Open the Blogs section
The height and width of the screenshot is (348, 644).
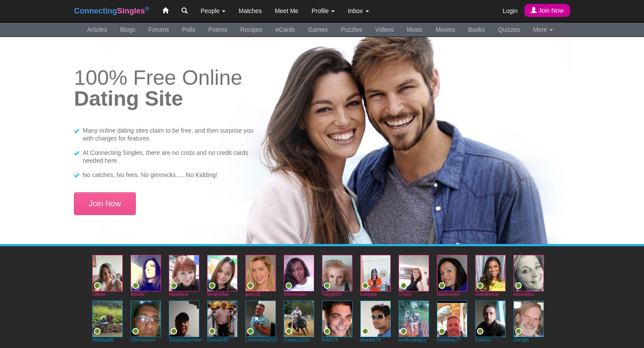pyautogui.click(x=127, y=30)
